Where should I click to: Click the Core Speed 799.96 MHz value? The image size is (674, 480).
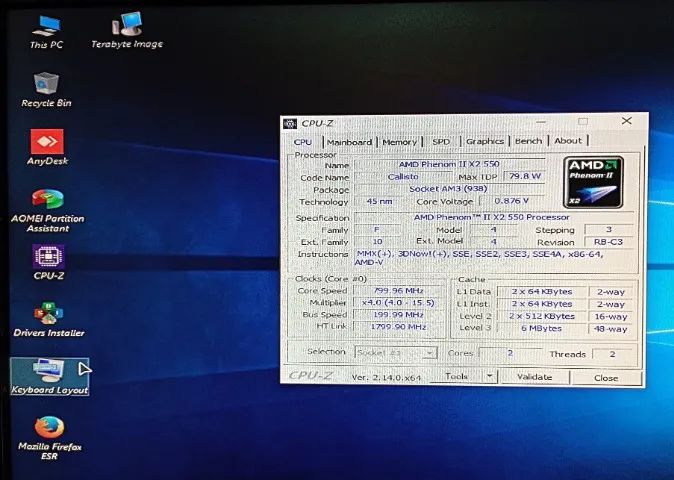398,291
